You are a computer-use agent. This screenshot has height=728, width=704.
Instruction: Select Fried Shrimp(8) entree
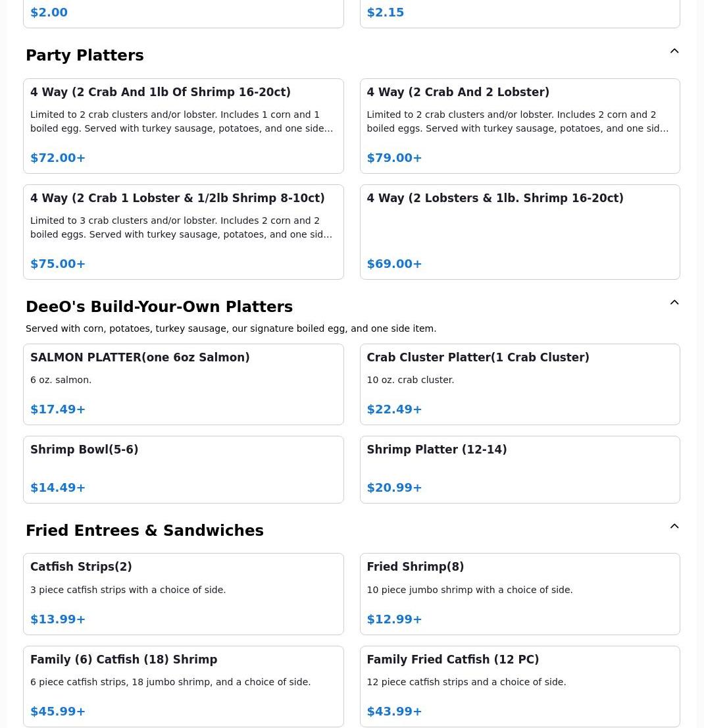(519, 594)
